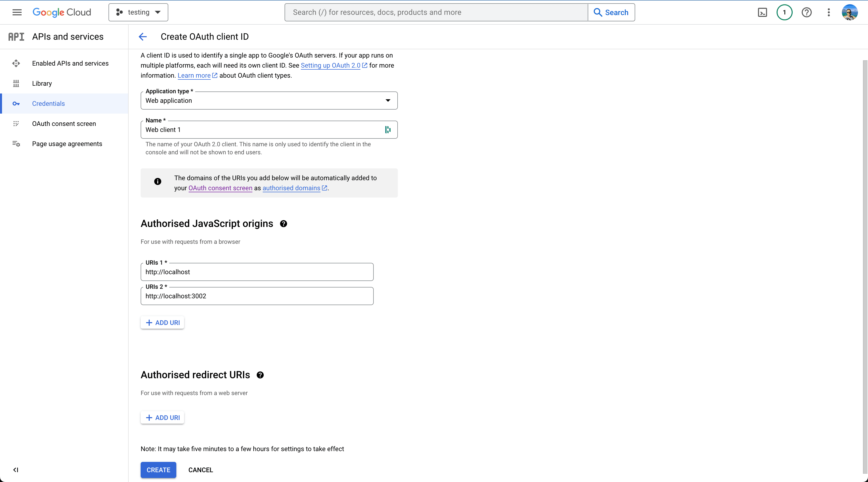868x482 pixels.
Task: Click the info icon in the domains notice
Action: coord(157,181)
